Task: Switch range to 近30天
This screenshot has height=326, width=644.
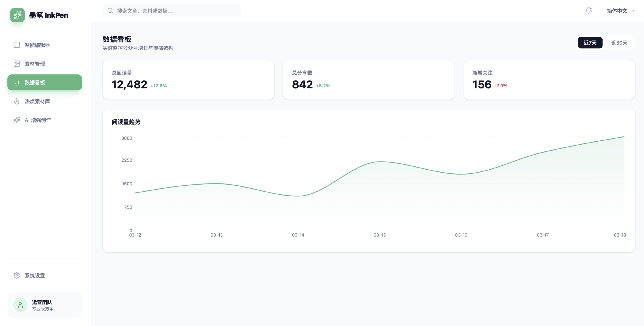Action: click(x=619, y=43)
